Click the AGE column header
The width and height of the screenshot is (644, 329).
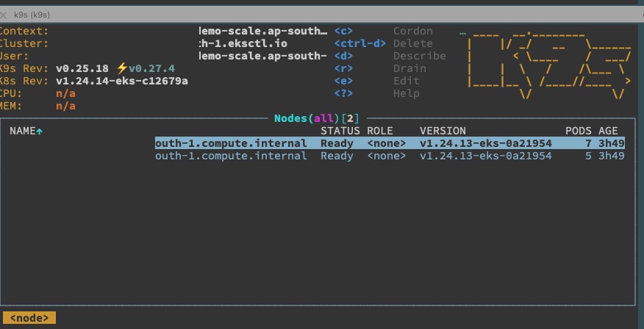pos(608,131)
